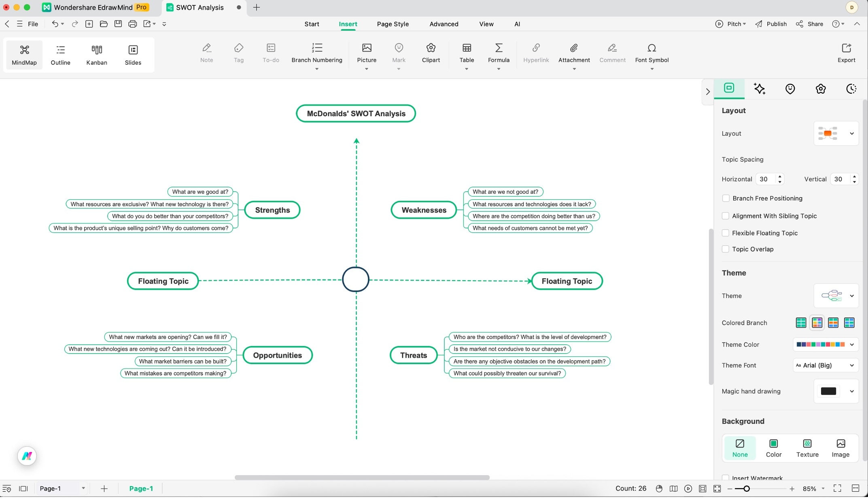
Task: Open the AI ribbon tab
Action: click(x=517, y=24)
